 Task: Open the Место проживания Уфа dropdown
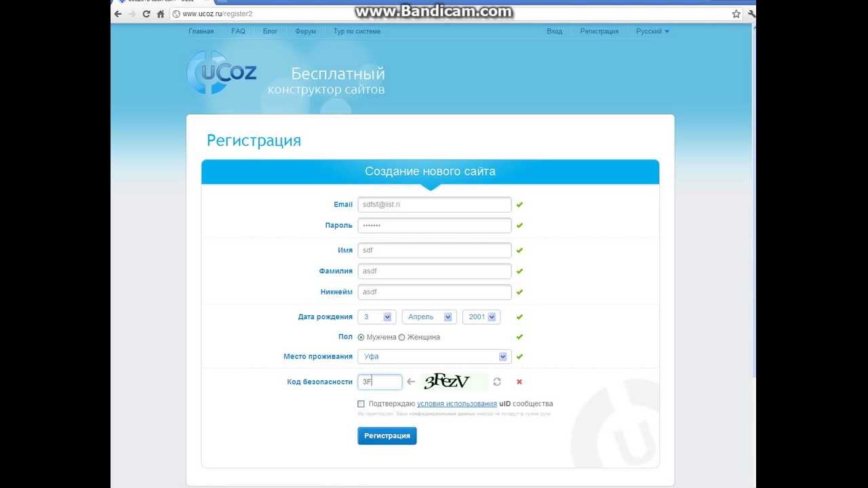coord(435,357)
